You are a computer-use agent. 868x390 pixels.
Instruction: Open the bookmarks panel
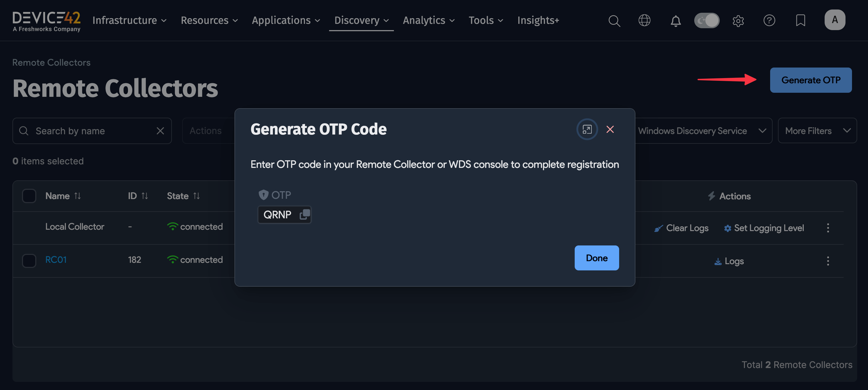point(801,21)
